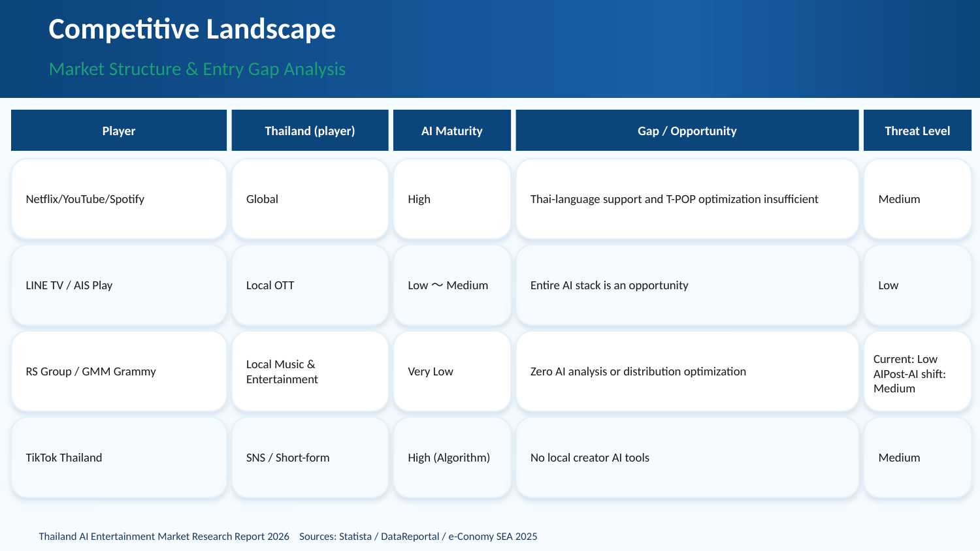Select the 'TikTok Thailand' cell
The height and width of the screenshot is (551, 980).
pyautogui.click(x=119, y=458)
